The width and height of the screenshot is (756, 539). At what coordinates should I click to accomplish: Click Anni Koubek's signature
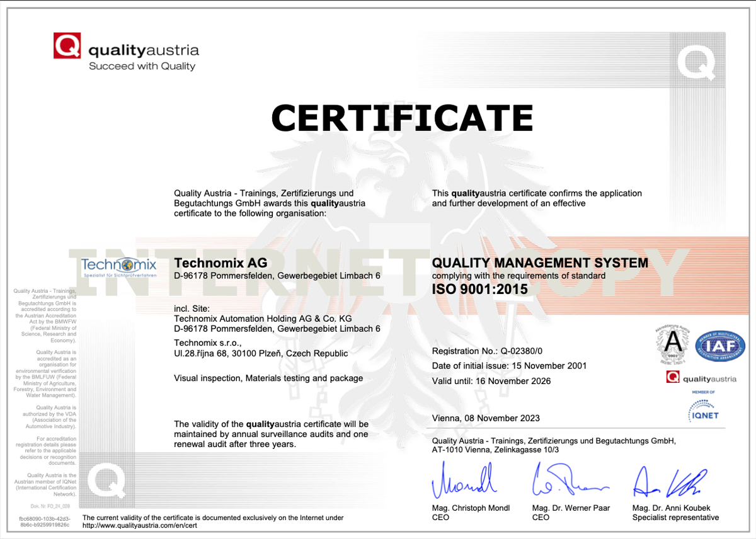point(670,480)
